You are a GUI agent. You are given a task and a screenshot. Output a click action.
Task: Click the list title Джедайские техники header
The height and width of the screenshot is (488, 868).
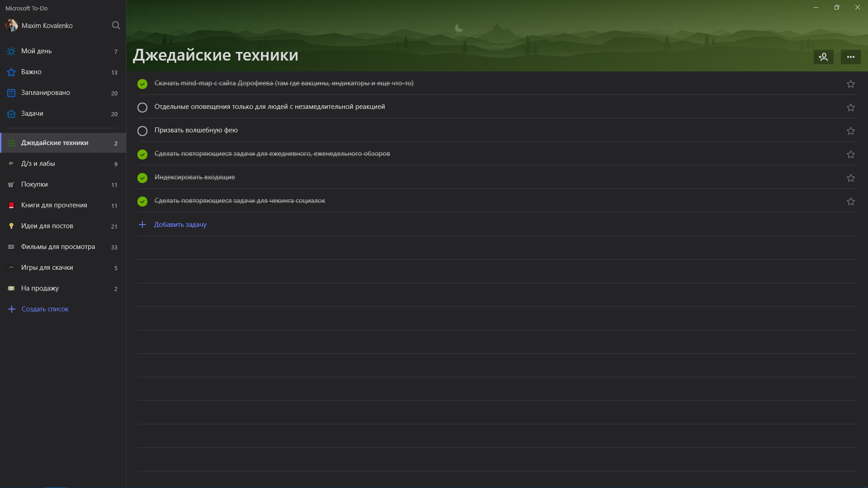[216, 55]
